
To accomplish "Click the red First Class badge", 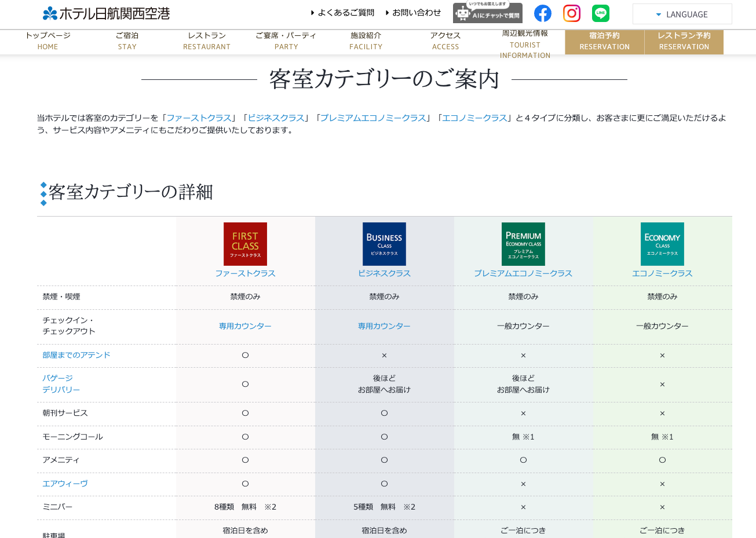I will (245, 244).
